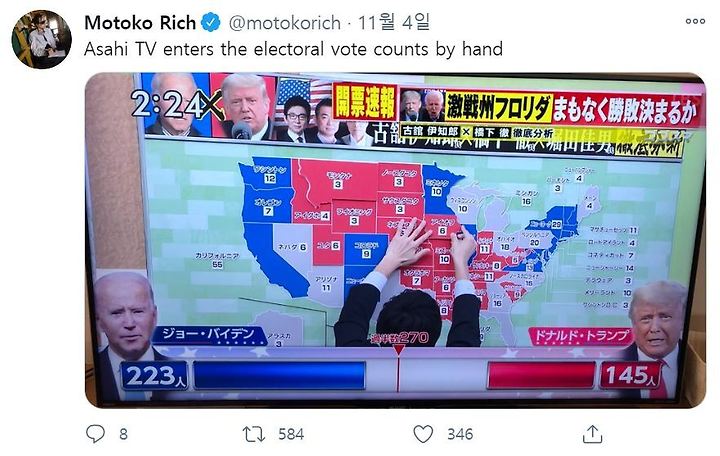Click the blue verified badge
The width and height of the screenshot is (720, 456).
click(x=211, y=23)
